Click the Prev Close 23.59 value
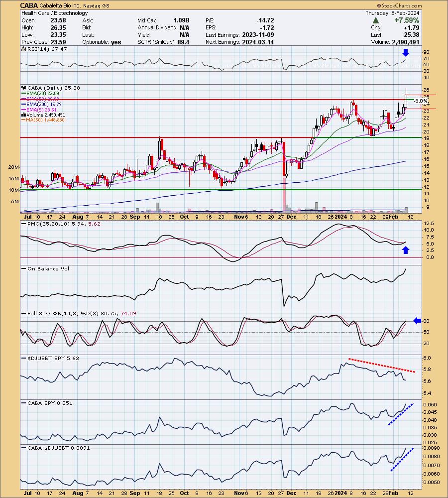 pos(58,42)
